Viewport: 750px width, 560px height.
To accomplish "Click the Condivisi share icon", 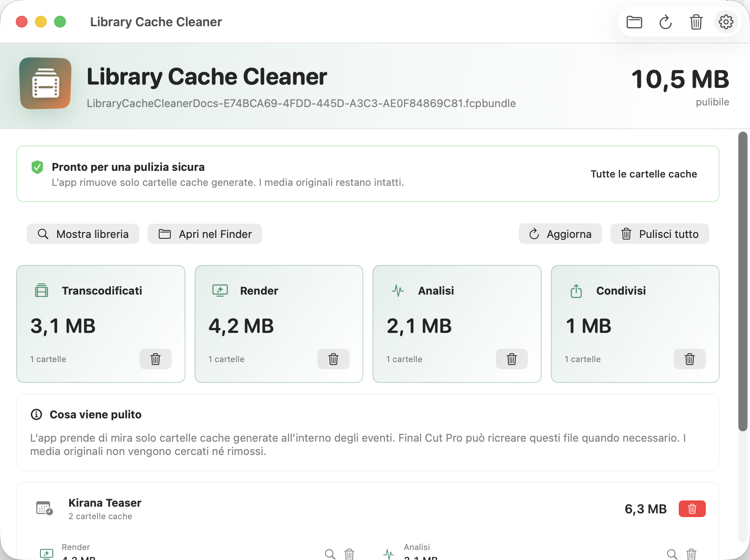I will [x=576, y=290].
